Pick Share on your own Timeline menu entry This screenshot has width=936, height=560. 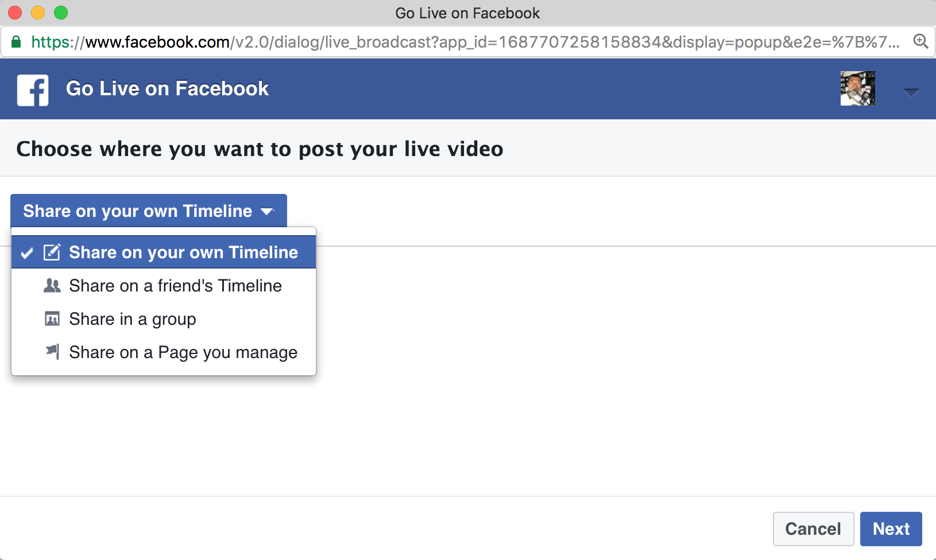pos(183,252)
